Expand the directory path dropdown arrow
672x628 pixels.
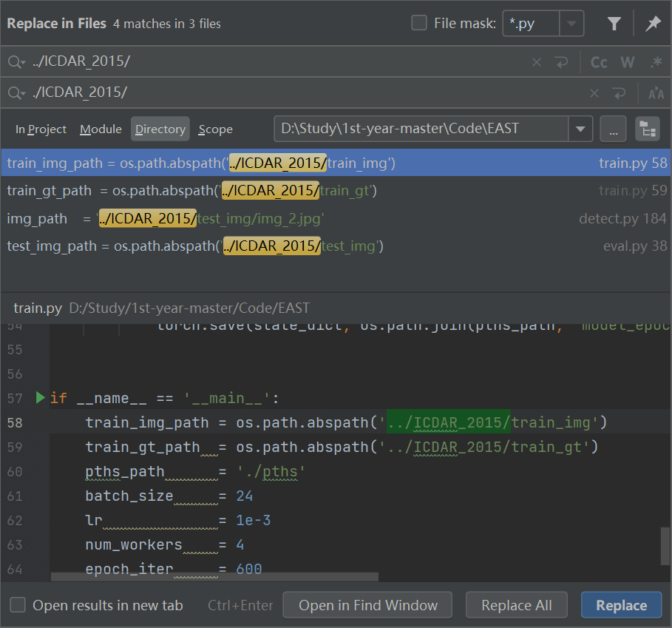pos(580,129)
